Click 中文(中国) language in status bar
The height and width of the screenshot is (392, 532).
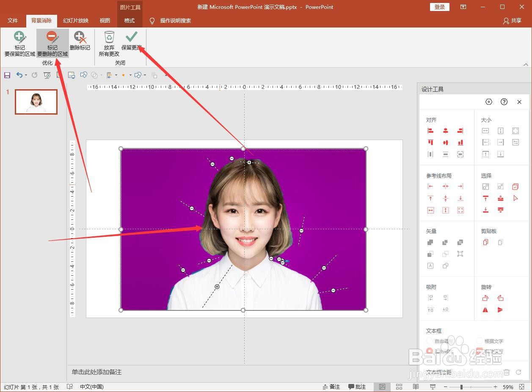pos(91,387)
